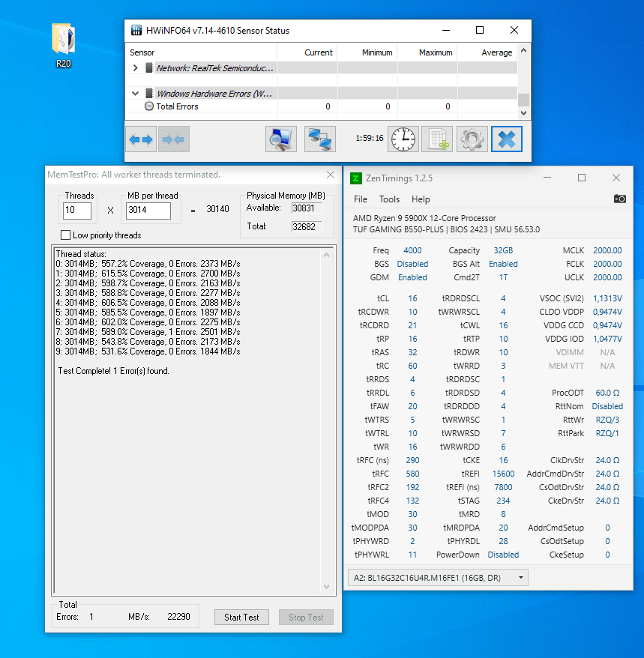Click Minimum column header in HWiNFO
644x658 pixels.
(367, 53)
